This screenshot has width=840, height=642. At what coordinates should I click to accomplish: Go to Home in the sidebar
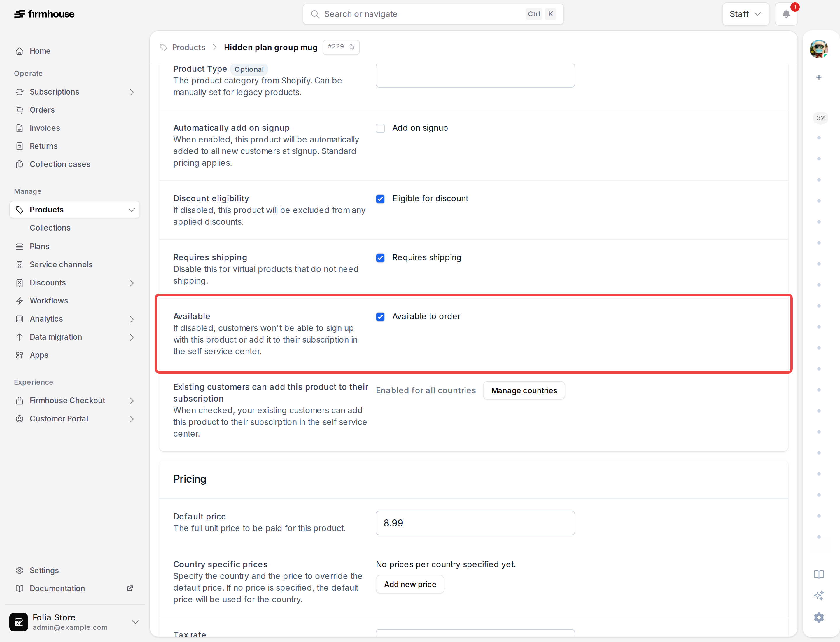pos(74,51)
